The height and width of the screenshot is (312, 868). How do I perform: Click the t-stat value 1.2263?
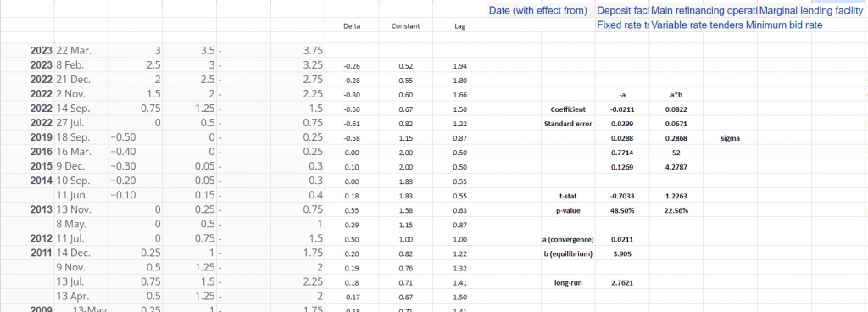click(676, 196)
